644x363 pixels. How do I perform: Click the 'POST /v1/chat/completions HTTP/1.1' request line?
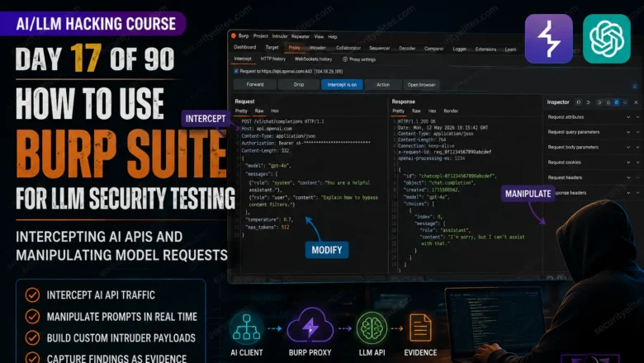click(x=282, y=121)
